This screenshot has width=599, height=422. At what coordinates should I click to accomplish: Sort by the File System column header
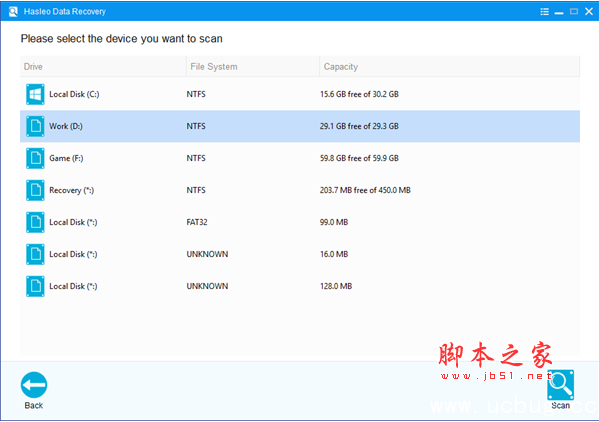click(x=253, y=66)
